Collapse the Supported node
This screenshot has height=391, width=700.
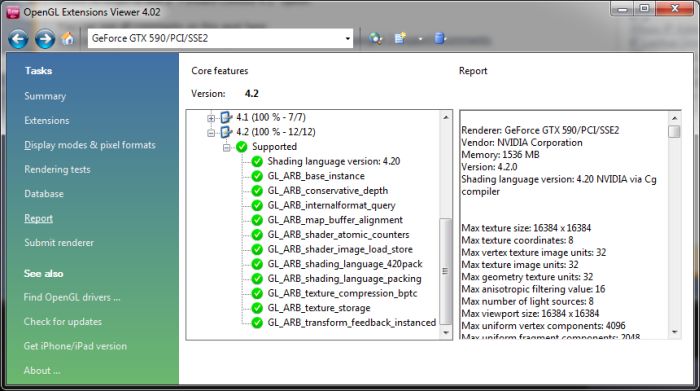click(226, 148)
